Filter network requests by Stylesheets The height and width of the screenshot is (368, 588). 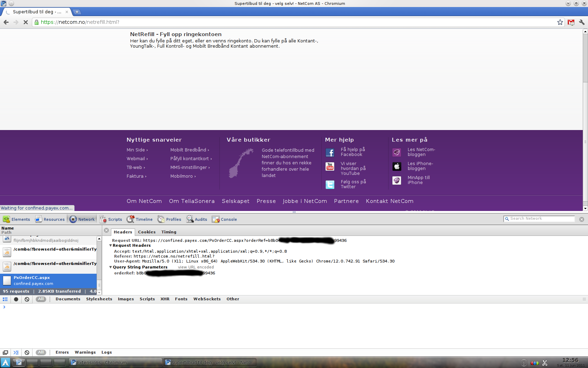pyautogui.click(x=99, y=299)
